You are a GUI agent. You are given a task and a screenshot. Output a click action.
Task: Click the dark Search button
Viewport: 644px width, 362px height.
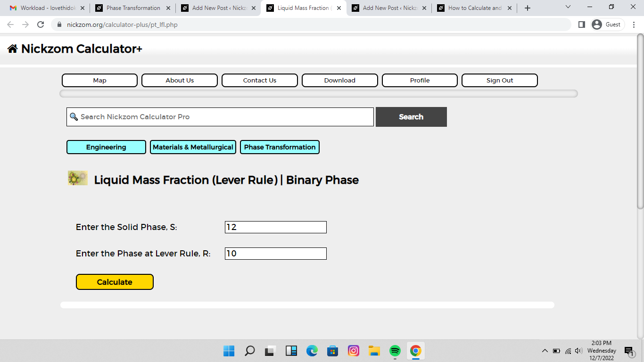coord(411,117)
